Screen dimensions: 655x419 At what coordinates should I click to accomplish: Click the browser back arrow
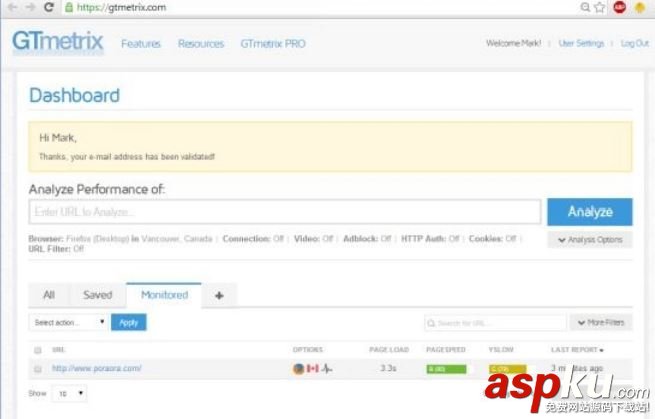tap(12, 7)
